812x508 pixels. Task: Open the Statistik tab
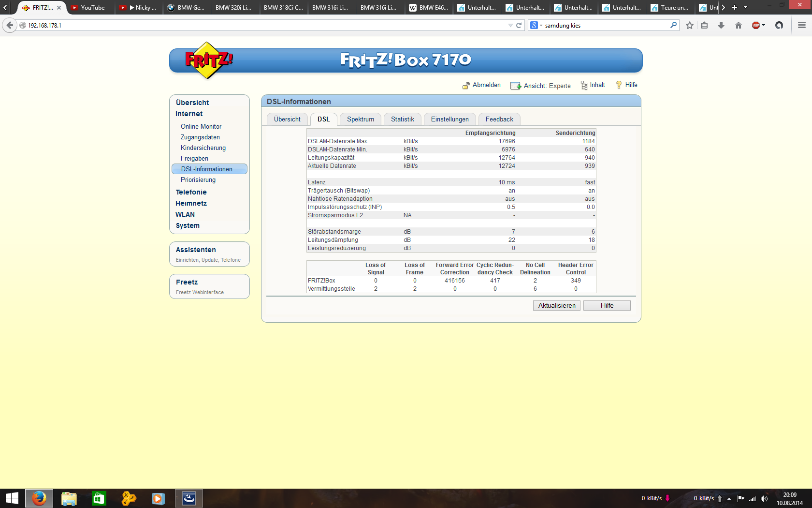tap(403, 119)
